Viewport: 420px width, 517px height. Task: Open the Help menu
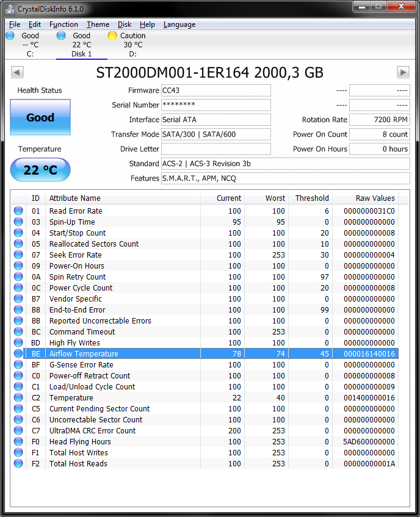(x=147, y=24)
